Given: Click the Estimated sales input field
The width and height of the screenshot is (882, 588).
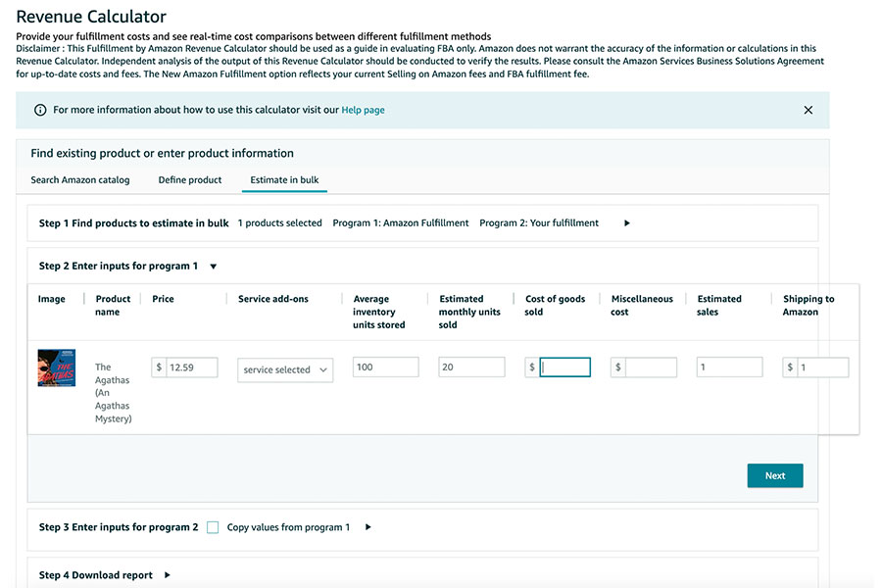Looking at the screenshot, I should (729, 367).
